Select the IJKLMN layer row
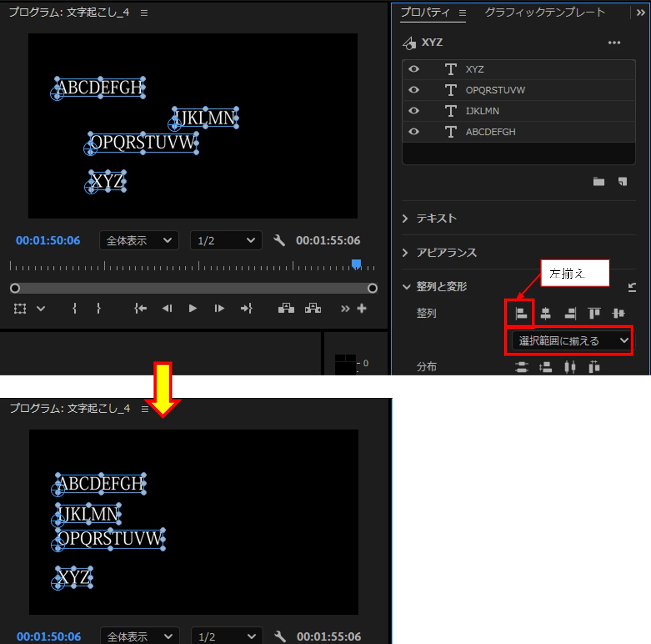651x644 pixels. point(519,111)
